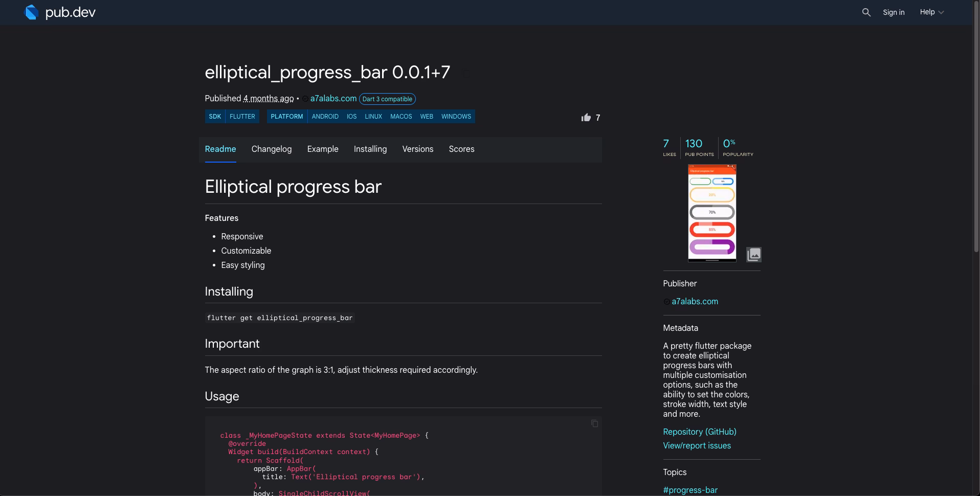Click the Customizable feature bullet
The height and width of the screenshot is (496, 980).
click(246, 251)
